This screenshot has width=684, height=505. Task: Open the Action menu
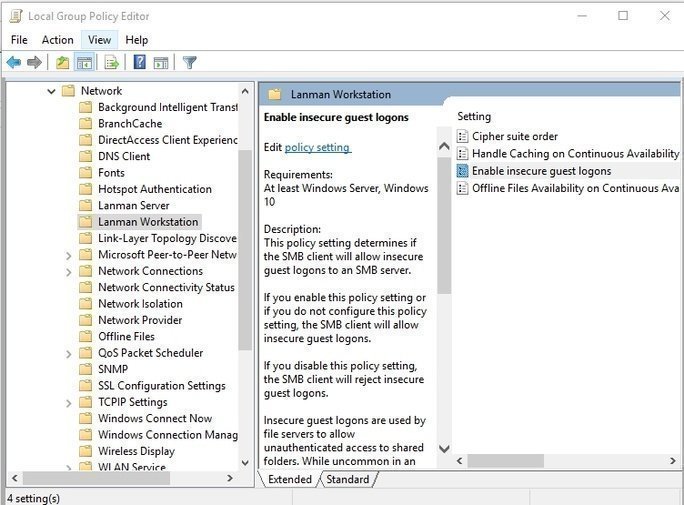click(58, 40)
